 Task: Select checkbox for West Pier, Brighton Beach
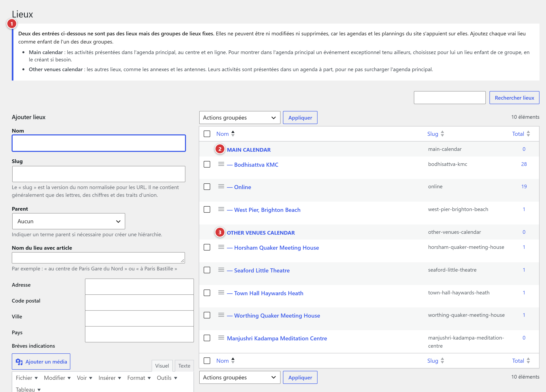click(x=207, y=209)
